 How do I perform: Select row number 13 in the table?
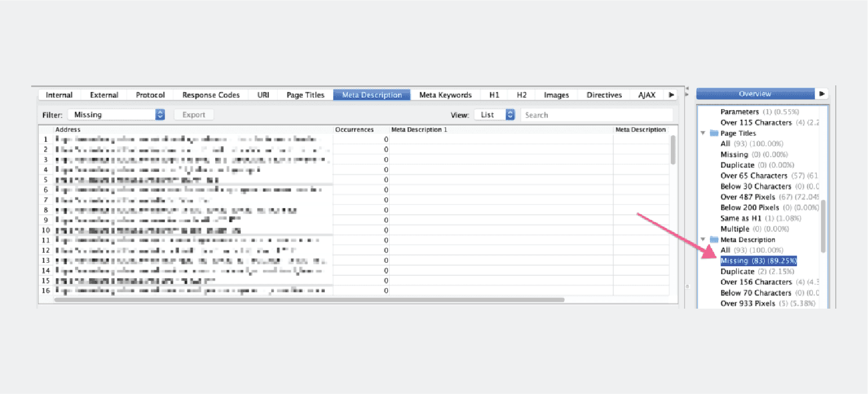coord(45,261)
